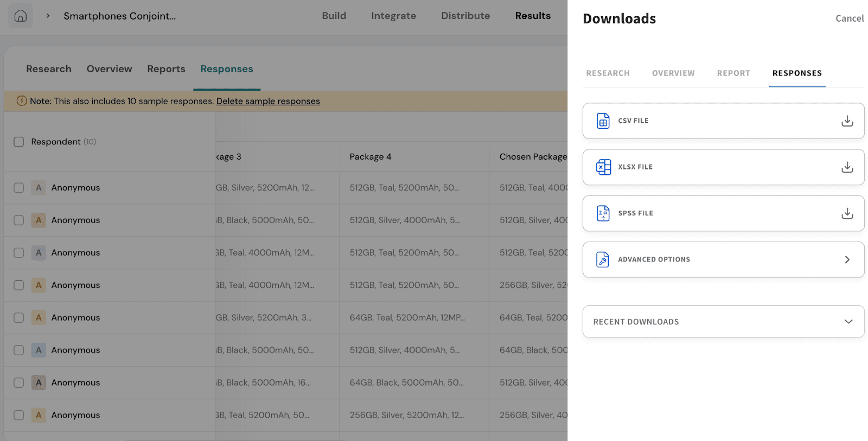Click the Advanced Options wrench document icon
868x441 pixels.
click(603, 260)
